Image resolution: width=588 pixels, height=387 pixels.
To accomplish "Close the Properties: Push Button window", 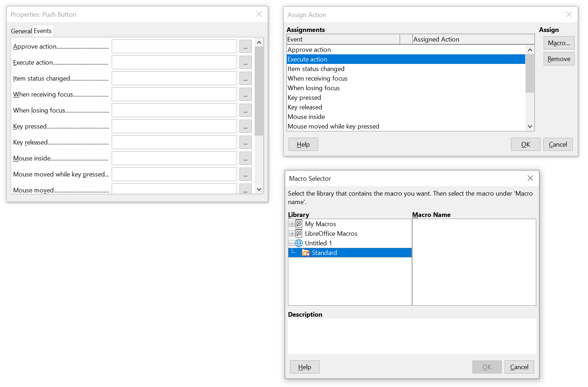I will pyautogui.click(x=259, y=14).
